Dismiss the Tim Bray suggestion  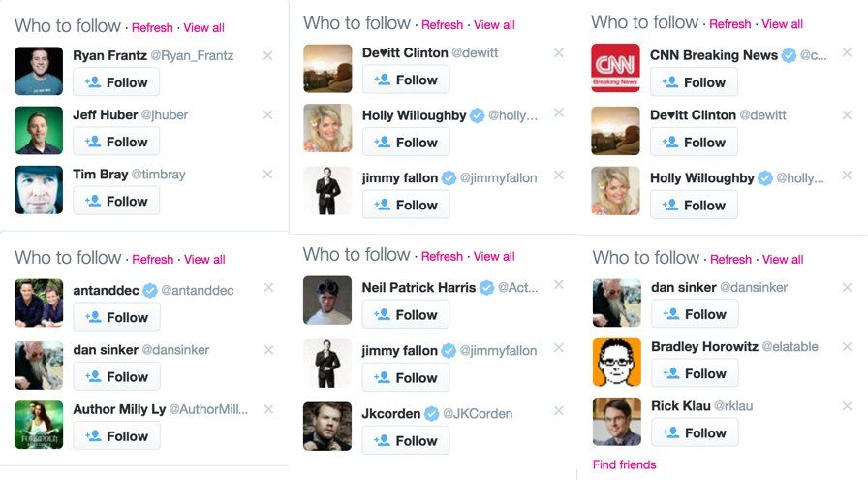(267, 175)
